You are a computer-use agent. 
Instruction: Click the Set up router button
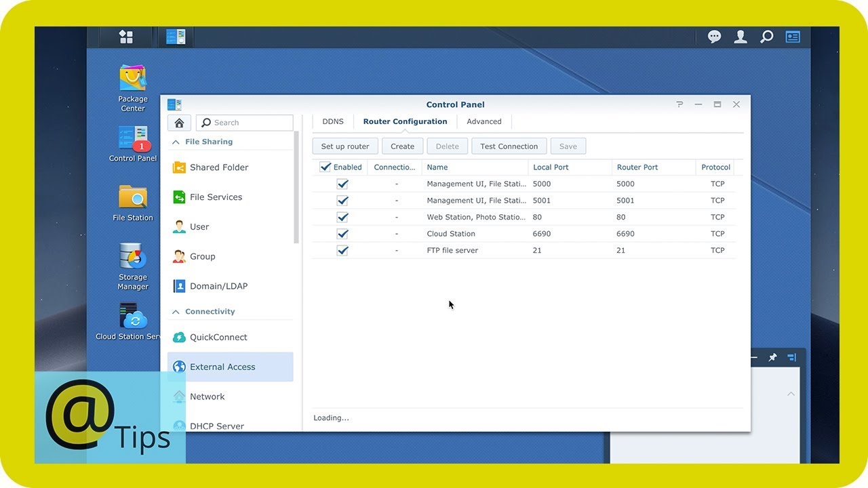coord(345,146)
